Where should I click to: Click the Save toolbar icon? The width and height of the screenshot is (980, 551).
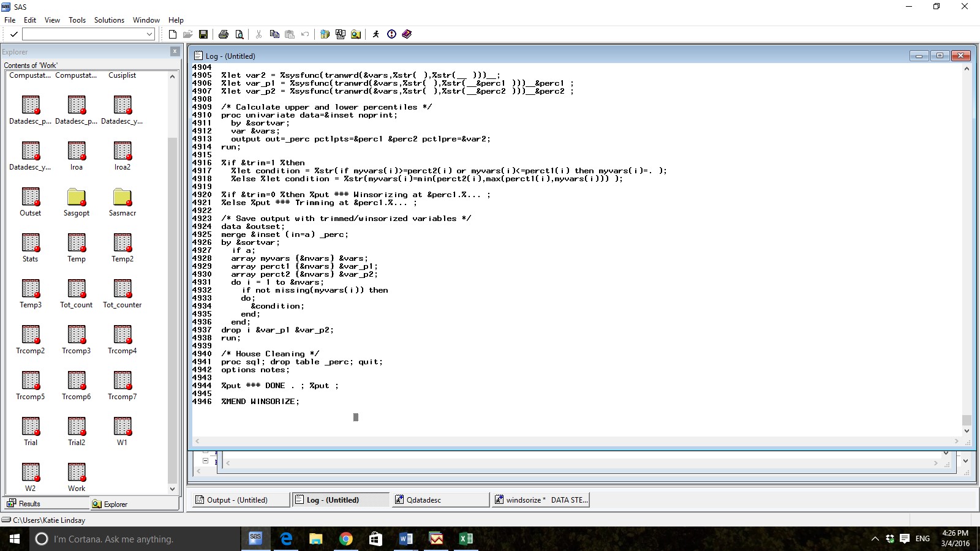203,34
